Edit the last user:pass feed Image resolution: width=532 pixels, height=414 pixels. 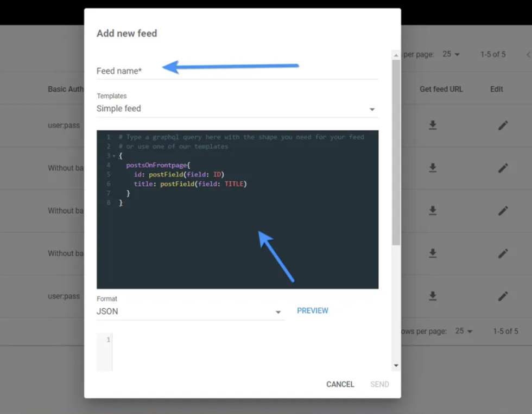tap(503, 296)
